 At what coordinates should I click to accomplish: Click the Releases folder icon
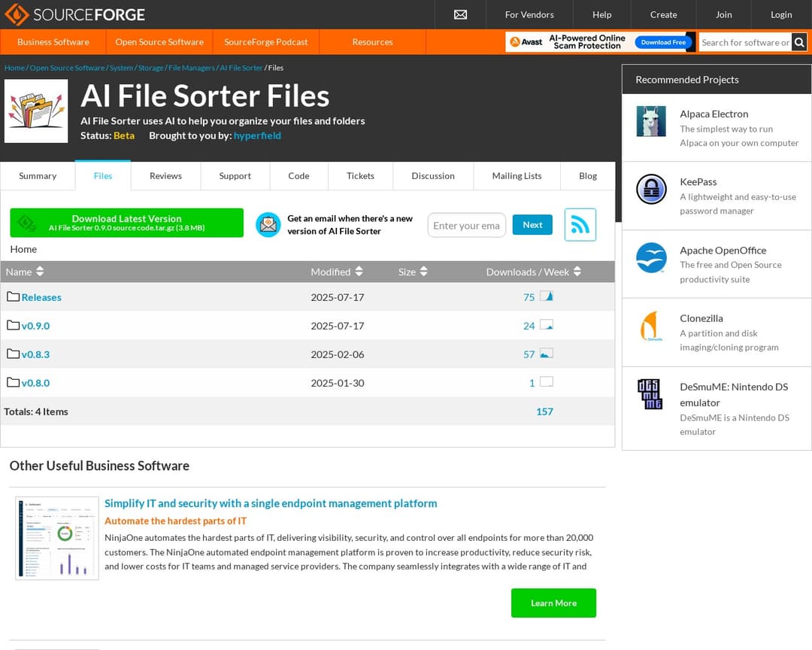[13, 296]
